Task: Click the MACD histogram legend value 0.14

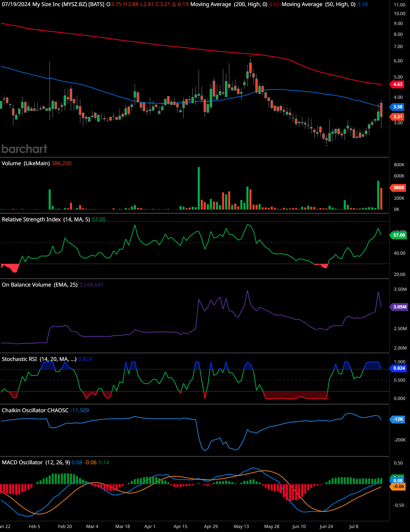Action: tap(104, 462)
